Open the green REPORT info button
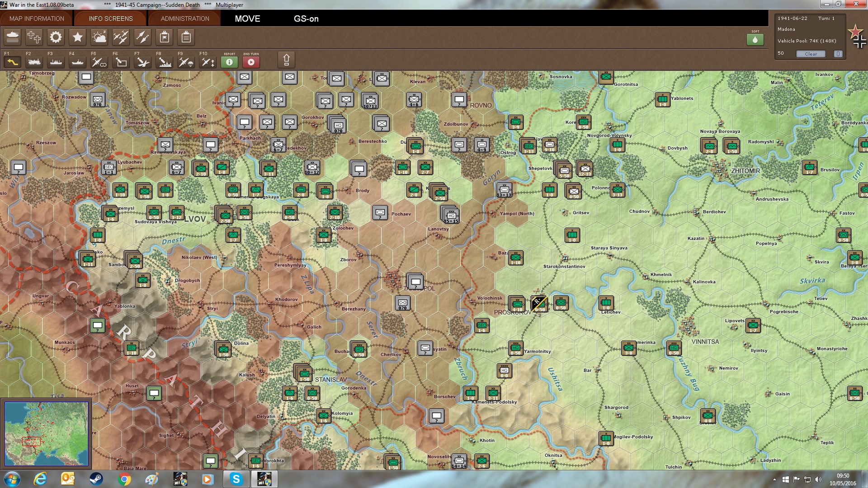Image resolution: width=868 pixels, height=488 pixels. click(x=229, y=62)
